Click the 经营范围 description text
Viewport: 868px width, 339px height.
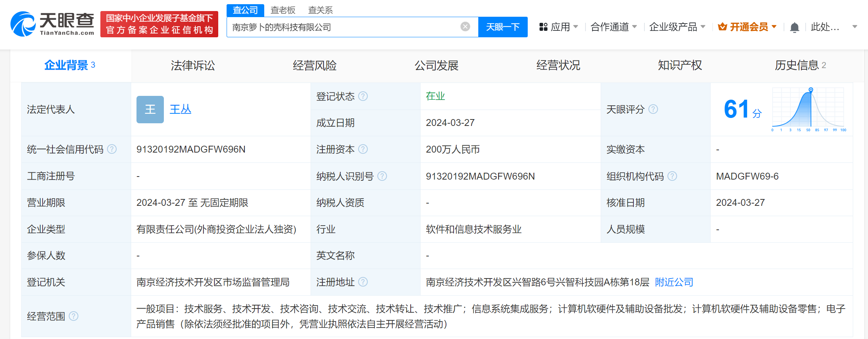[x=491, y=316]
